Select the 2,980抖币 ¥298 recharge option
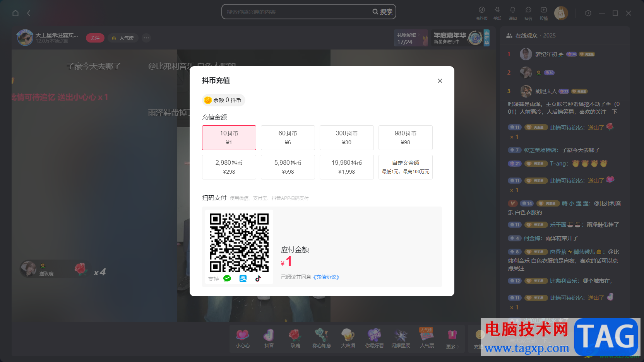 tap(229, 167)
